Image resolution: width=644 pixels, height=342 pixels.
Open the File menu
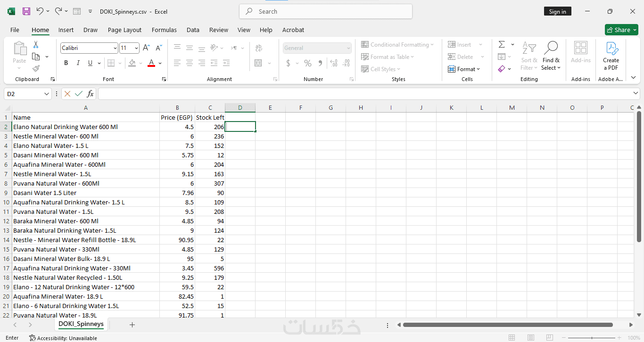[15, 30]
